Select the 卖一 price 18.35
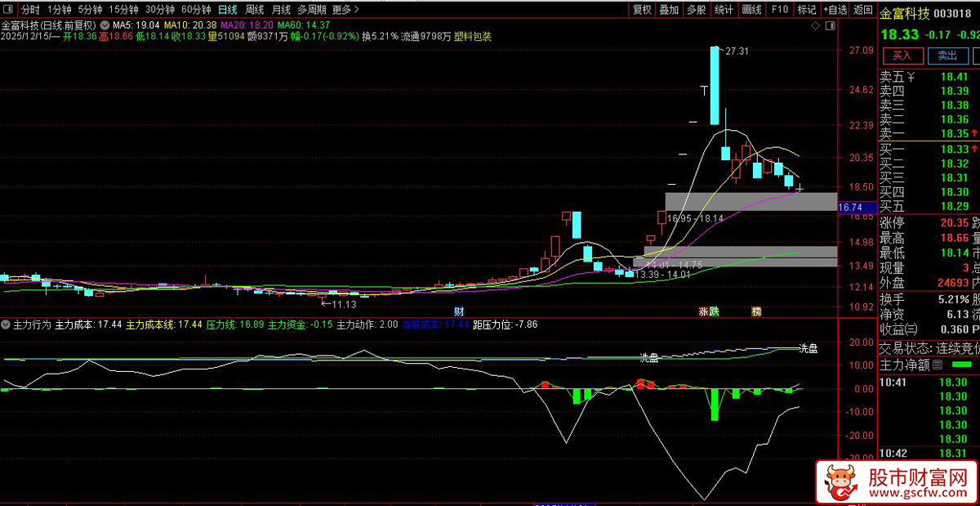 point(954,133)
